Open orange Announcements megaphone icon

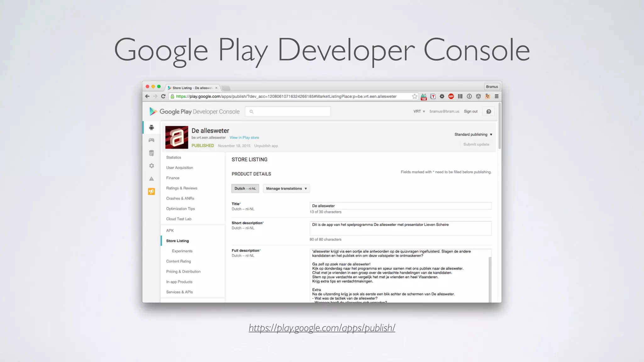tap(152, 191)
